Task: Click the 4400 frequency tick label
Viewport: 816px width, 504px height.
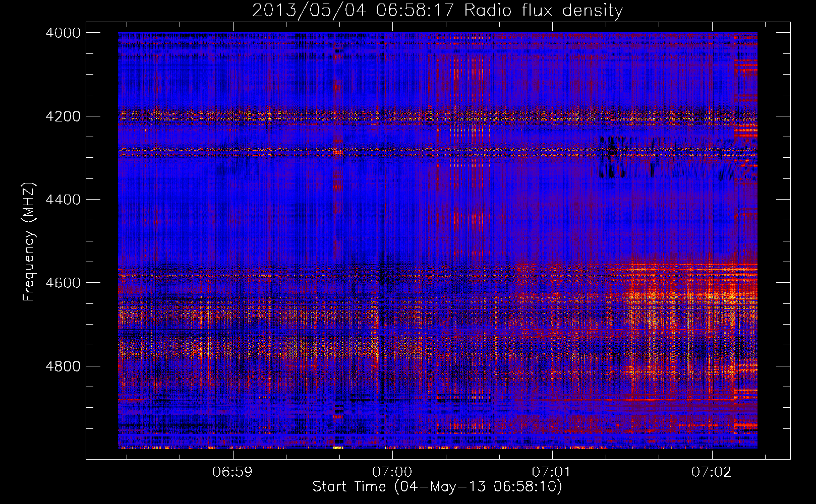Action: click(63, 200)
